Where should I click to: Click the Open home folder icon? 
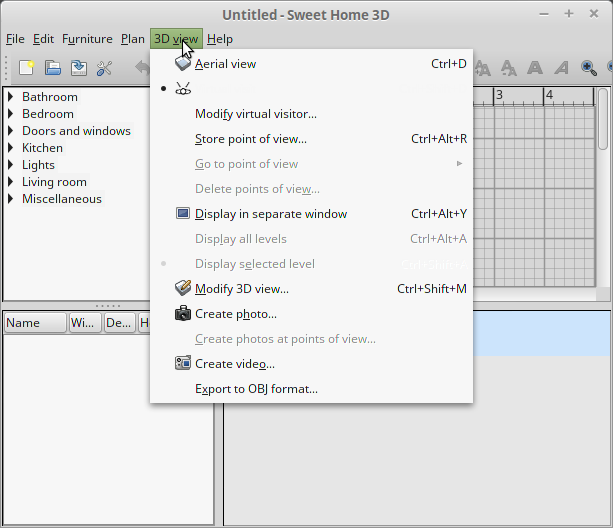[53, 68]
